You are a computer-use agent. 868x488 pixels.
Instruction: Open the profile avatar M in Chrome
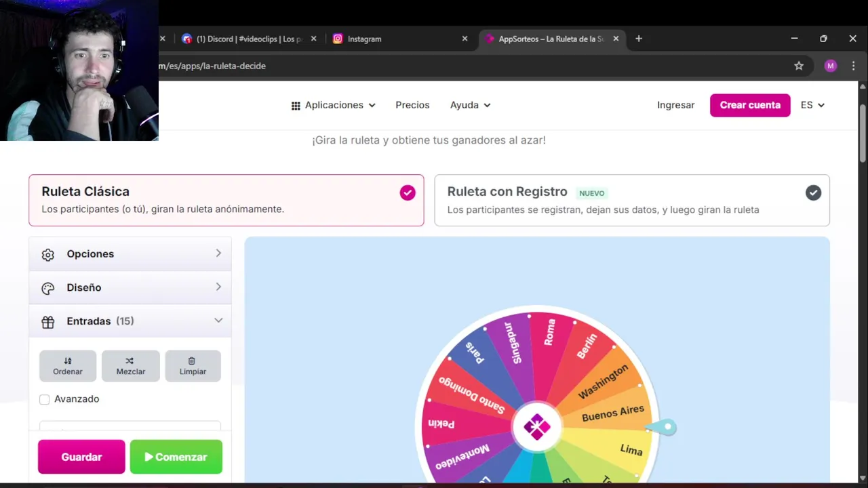point(831,66)
